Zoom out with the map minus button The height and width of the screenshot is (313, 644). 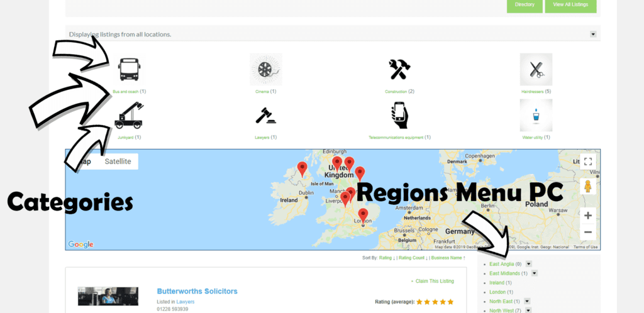click(x=588, y=232)
